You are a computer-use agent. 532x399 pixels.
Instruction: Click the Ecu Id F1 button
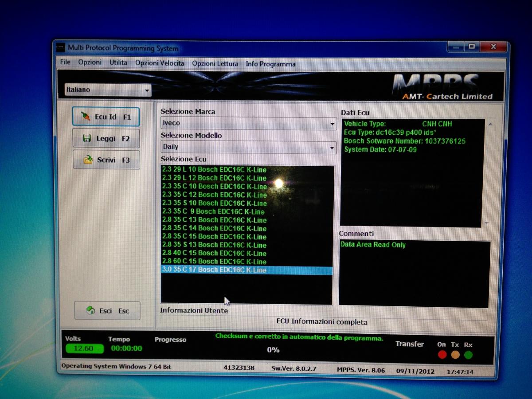click(x=106, y=117)
